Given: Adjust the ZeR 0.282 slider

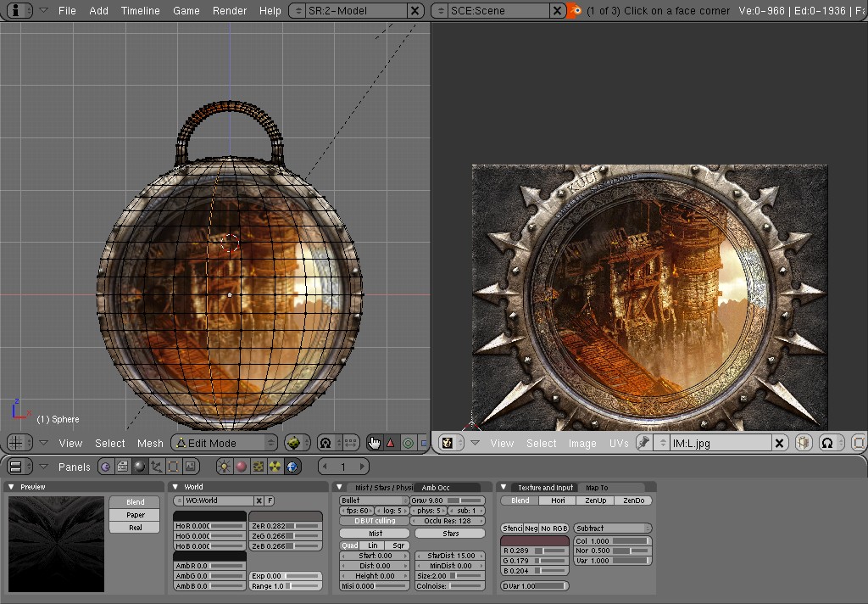Looking at the screenshot, I should coord(286,525).
